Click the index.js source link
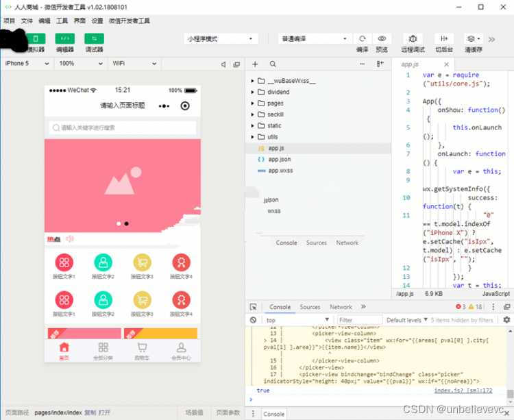The image size is (514, 420). [463, 391]
